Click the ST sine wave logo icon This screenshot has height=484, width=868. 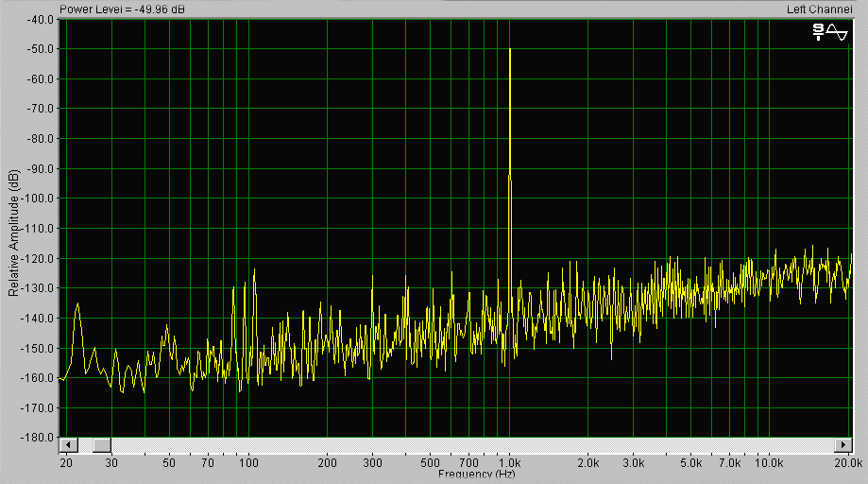tap(830, 32)
